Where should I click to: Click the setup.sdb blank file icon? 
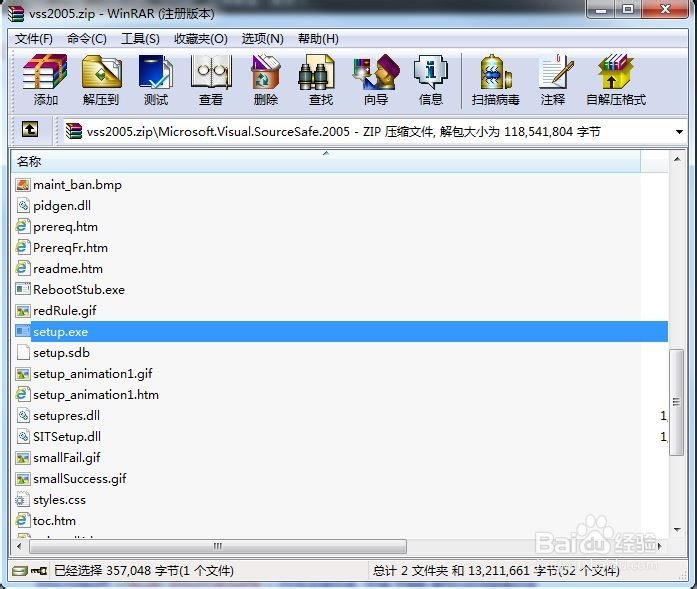point(23,353)
